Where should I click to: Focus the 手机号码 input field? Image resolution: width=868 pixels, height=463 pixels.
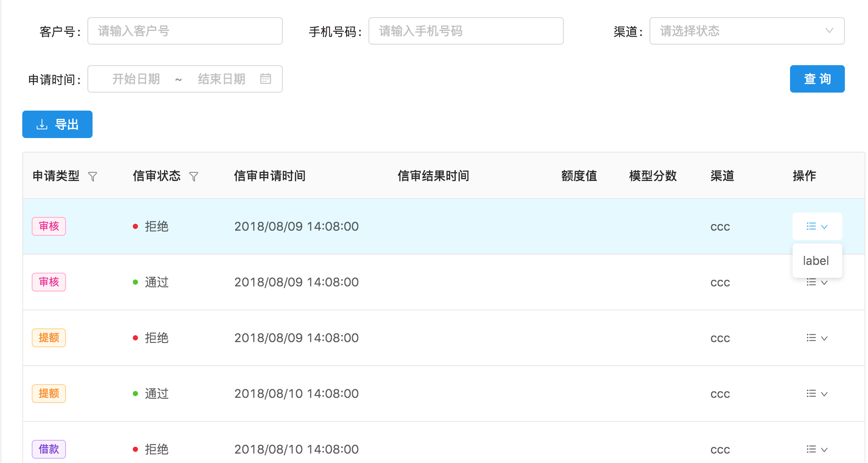tap(466, 31)
